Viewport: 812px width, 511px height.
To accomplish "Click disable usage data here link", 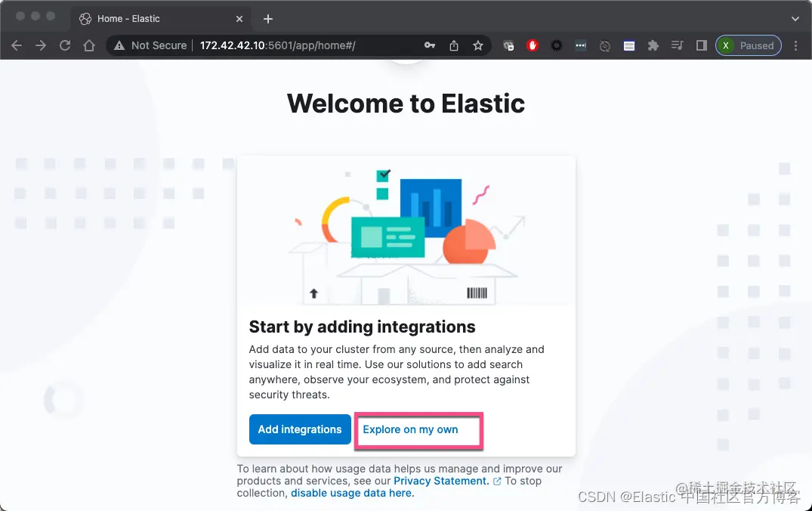I will tap(352, 494).
